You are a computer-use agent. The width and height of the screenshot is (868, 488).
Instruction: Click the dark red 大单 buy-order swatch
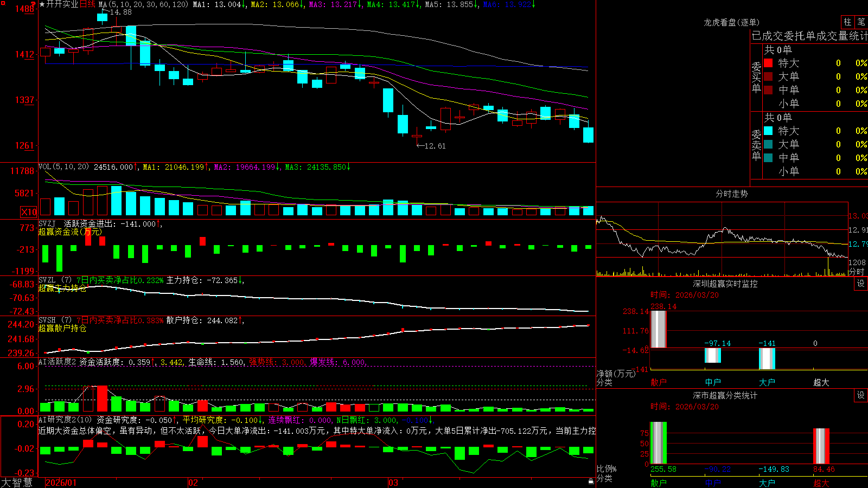[x=768, y=76]
